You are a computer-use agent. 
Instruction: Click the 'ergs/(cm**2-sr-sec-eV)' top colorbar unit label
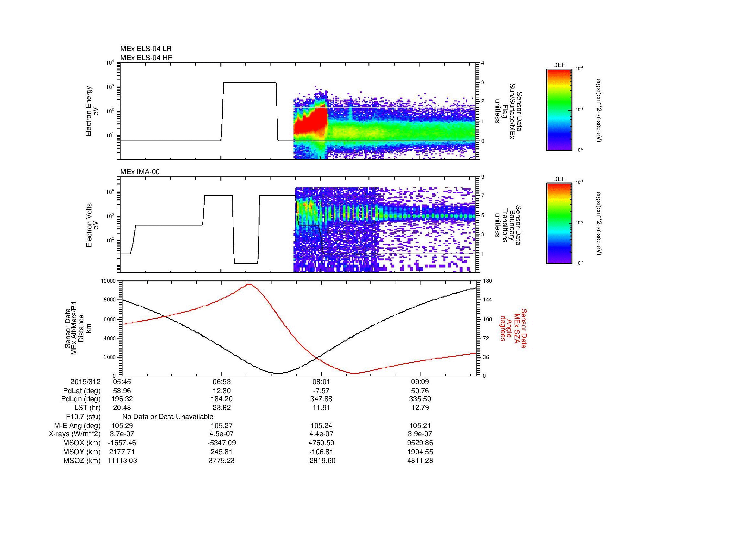599,110
